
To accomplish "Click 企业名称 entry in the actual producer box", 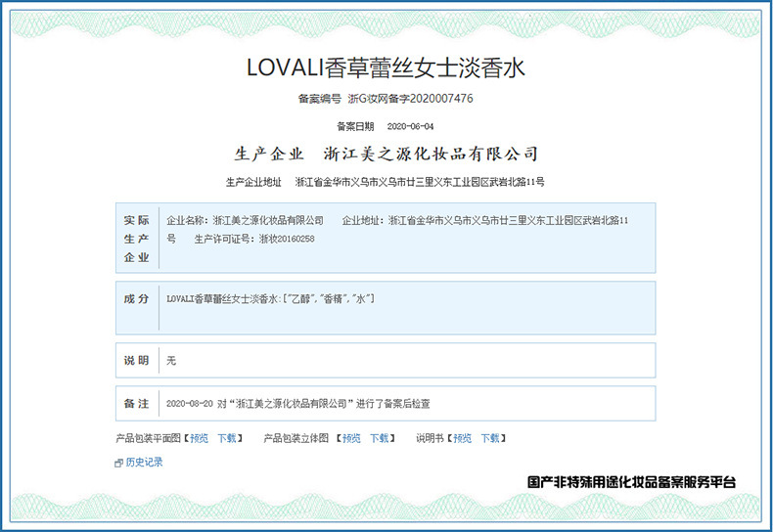I will (x=245, y=221).
